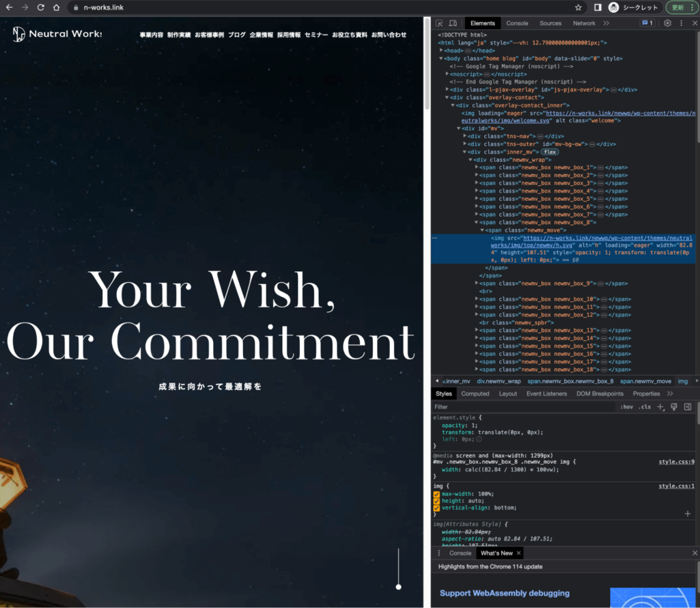Reload the page in the browser

[x=41, y=8]
